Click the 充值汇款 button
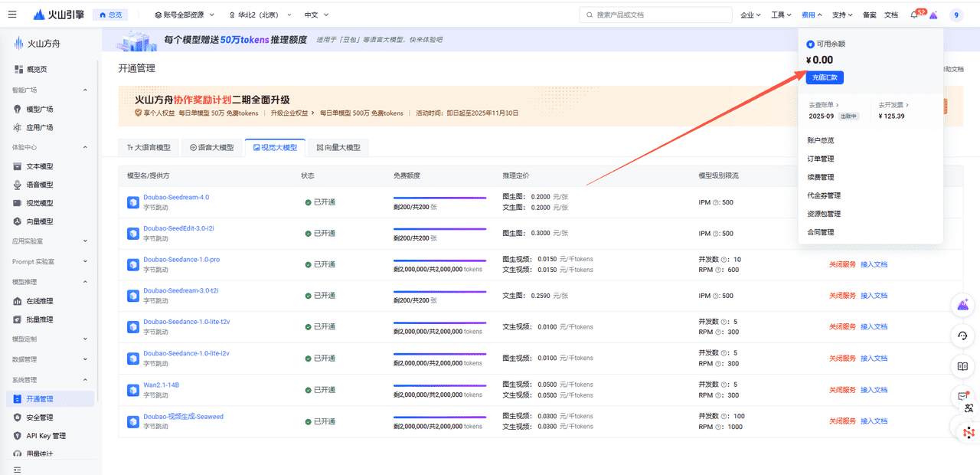Screen dimensions: 980x475 tap(824, 77)
